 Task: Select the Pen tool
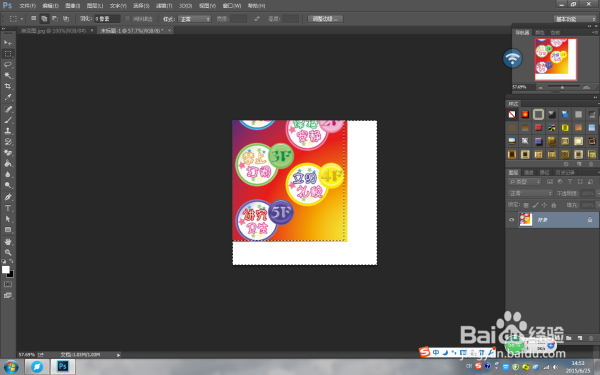[x=8, y=197]
